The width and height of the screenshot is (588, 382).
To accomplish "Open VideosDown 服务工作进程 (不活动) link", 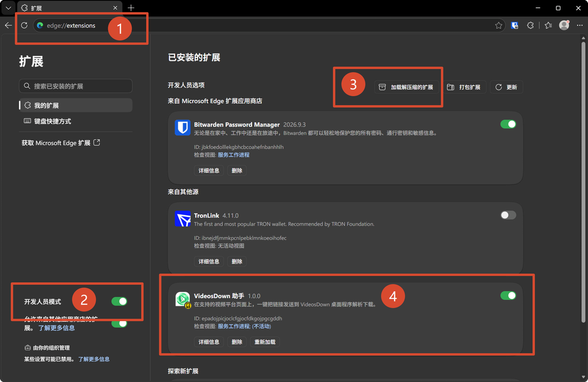I will click(x=245, y=326).
